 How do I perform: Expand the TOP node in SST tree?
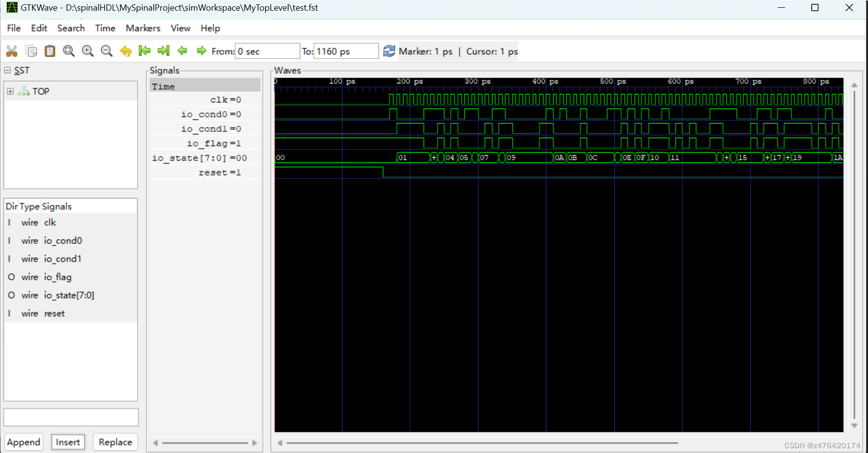(x=10, y=91)
